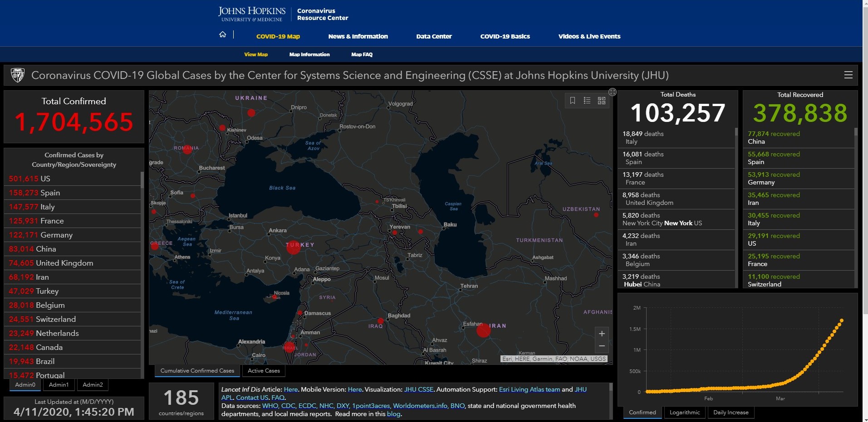Screen dimensions: 868x422
Task: Zoom in with the map plus button
Action: tap(602, 334)
